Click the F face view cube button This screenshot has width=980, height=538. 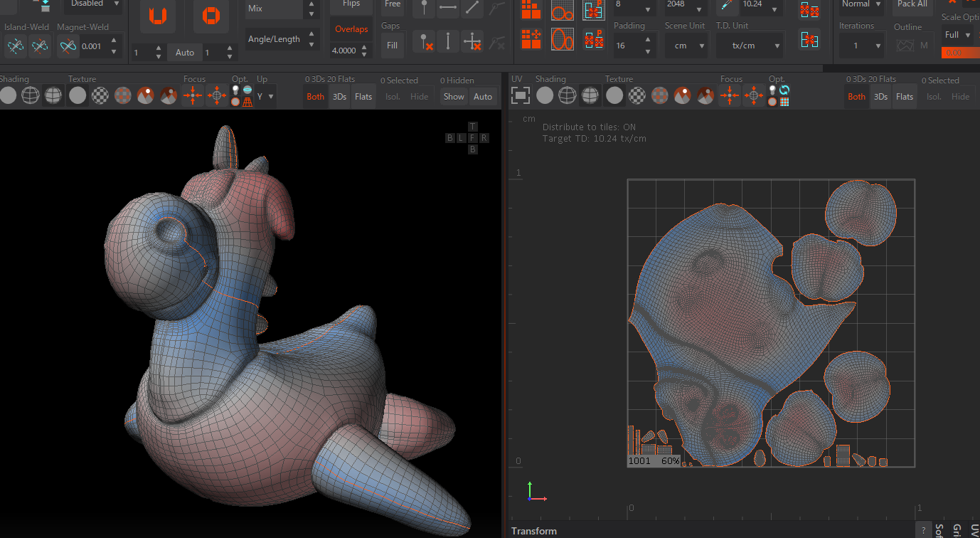point(473,138)
